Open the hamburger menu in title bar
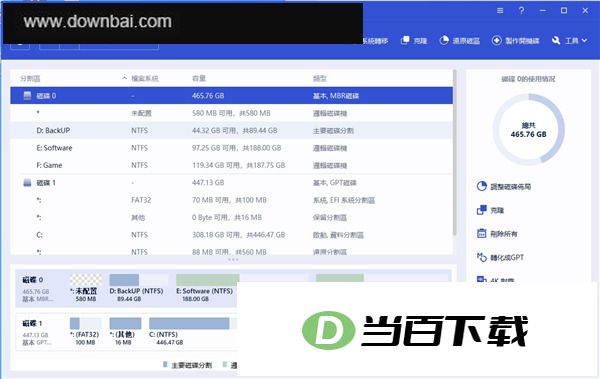 coord(500,11)
